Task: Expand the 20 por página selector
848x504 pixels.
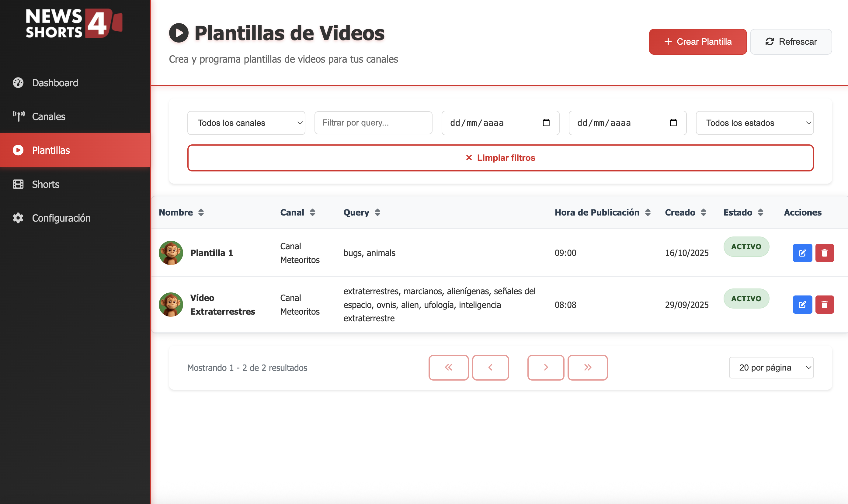Action: 771,367
